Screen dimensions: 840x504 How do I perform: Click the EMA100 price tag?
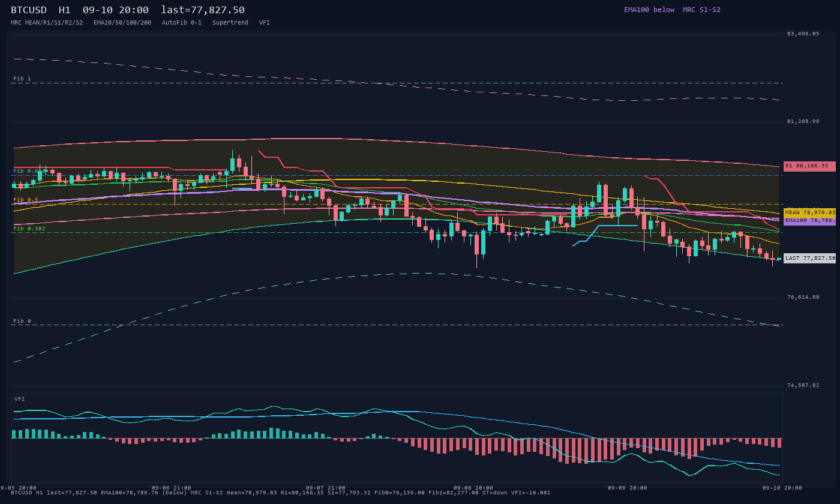pyautogui.click(x=809, y=221)
